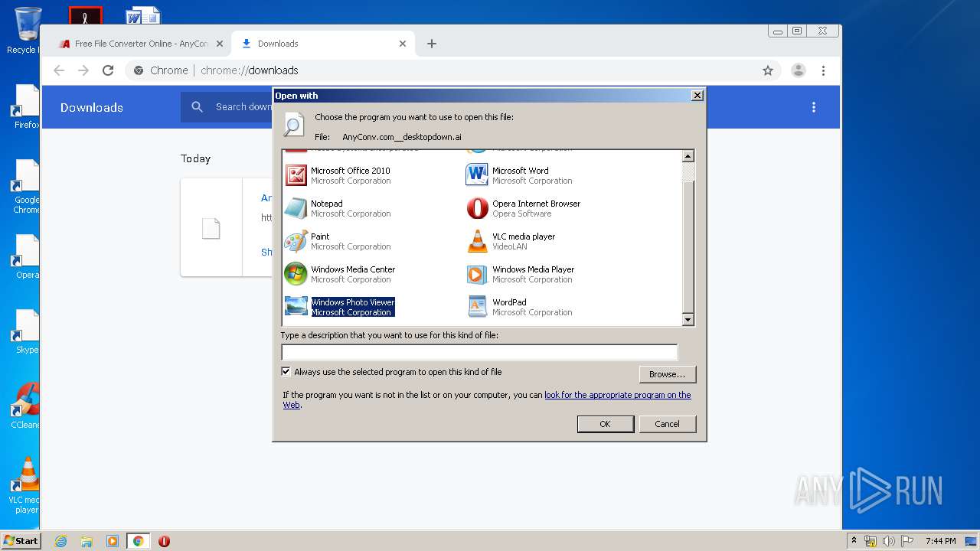Open Chrome three-dot main menu
The image size is (980, 551).
point(823,70)
